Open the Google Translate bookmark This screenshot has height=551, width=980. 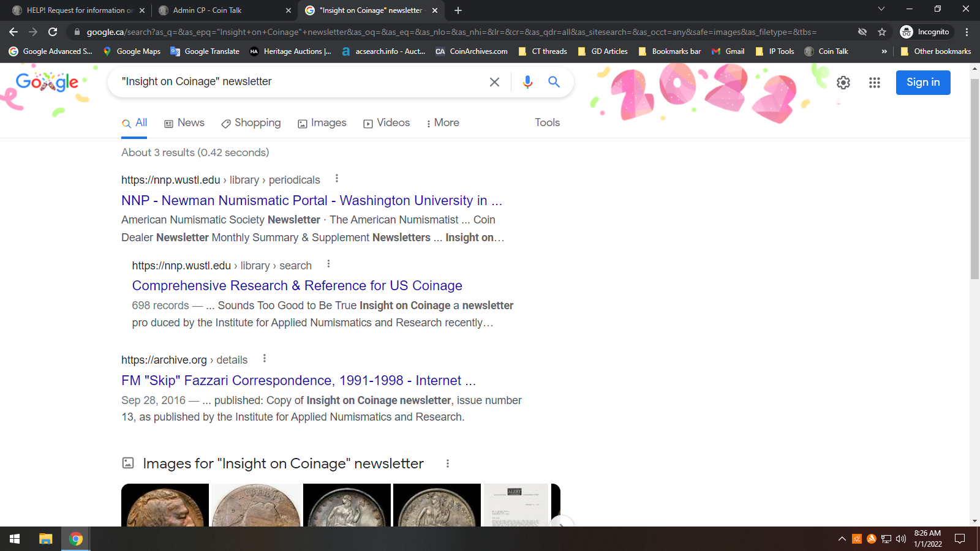tap(205, 51)
